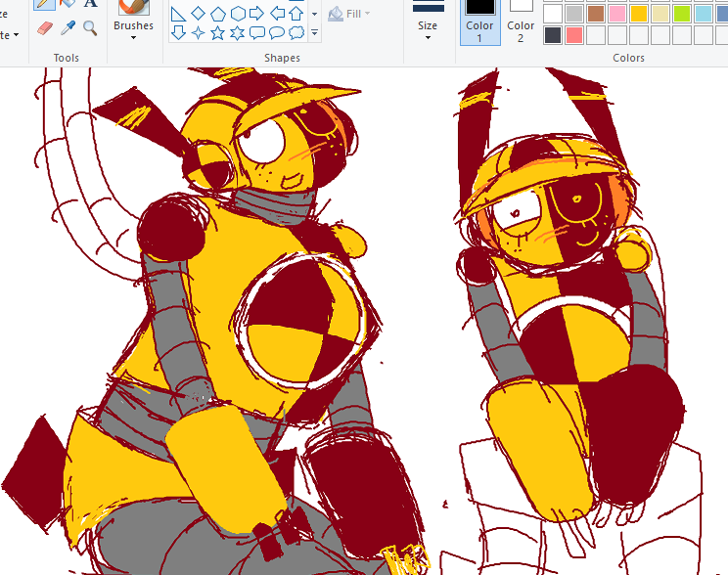Choose the right arrow shape

tap(257, 13)
